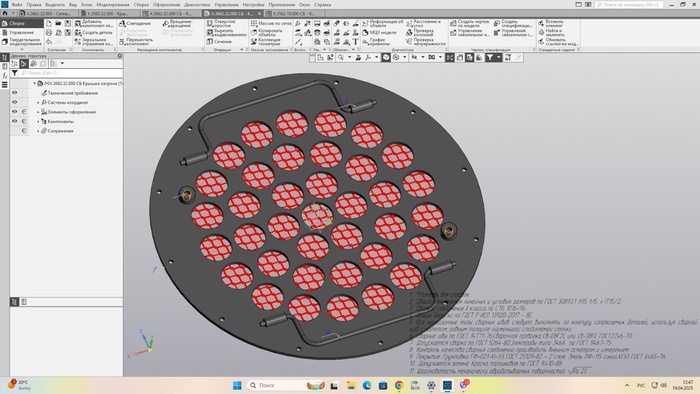The width and height of the screenshot is (700, 394).
Task: Open the Диагностика menu
Action: coord(197,4)
